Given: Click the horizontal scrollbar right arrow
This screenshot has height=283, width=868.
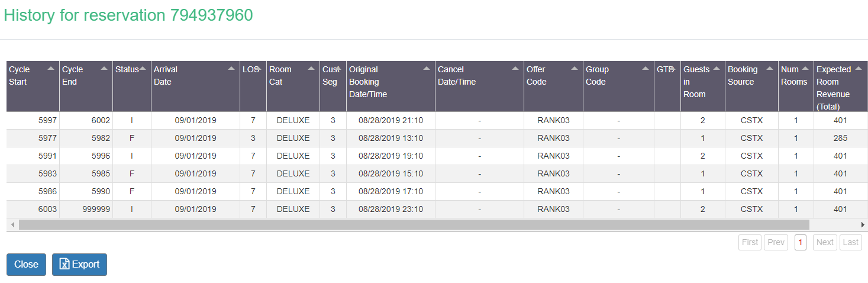Looking at the screenshot, I should (x=863, y=225).
